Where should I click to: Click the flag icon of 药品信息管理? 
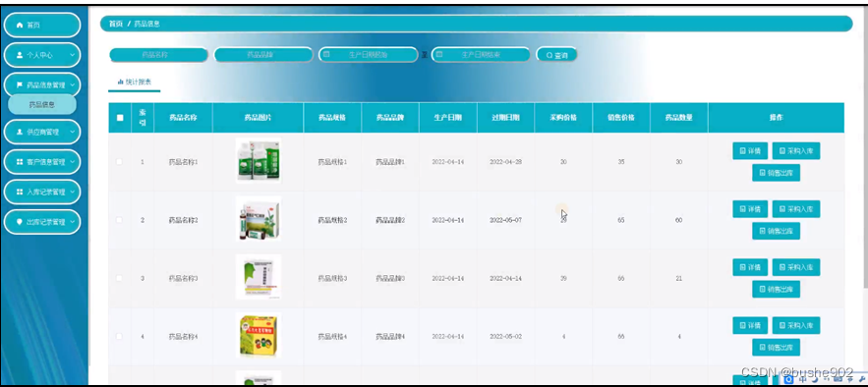click(20, 85)
